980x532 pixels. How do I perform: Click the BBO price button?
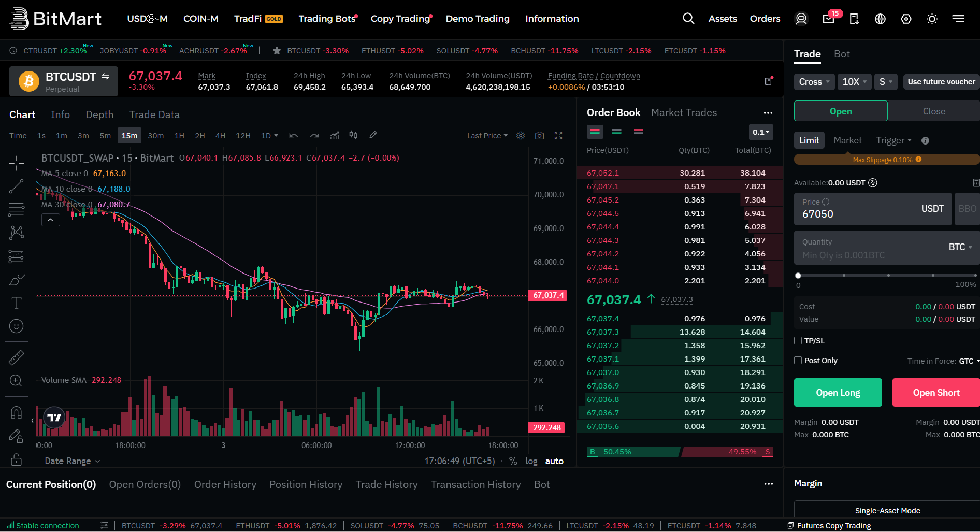(x=967, y=209)
